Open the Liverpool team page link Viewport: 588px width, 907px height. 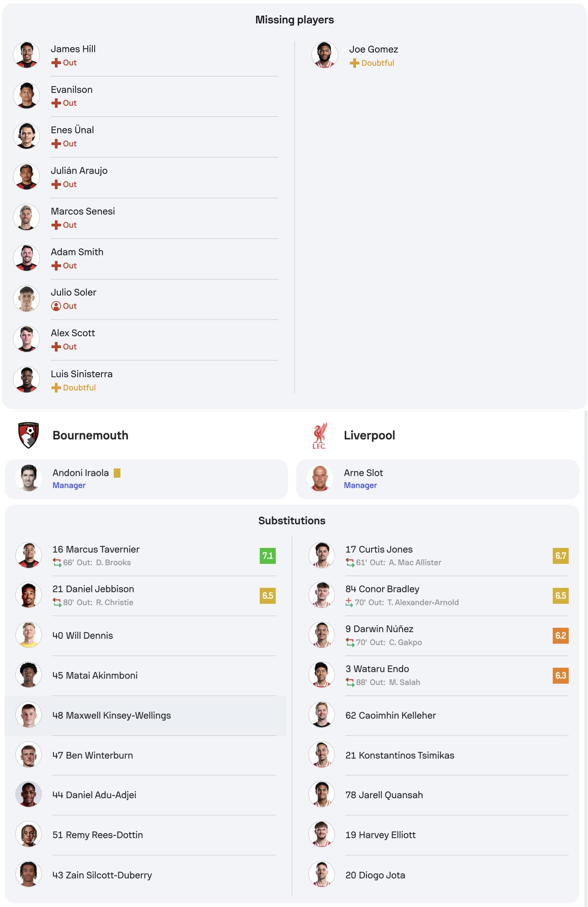coord(369,435)
